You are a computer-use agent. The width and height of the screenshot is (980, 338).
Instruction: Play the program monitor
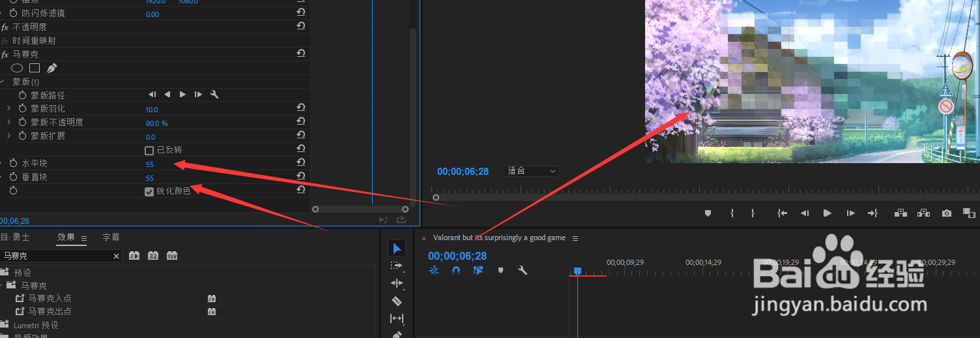click(828, 213)
